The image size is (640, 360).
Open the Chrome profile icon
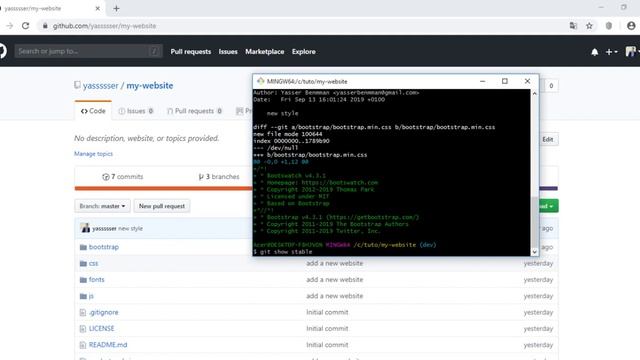pos(631,26)
